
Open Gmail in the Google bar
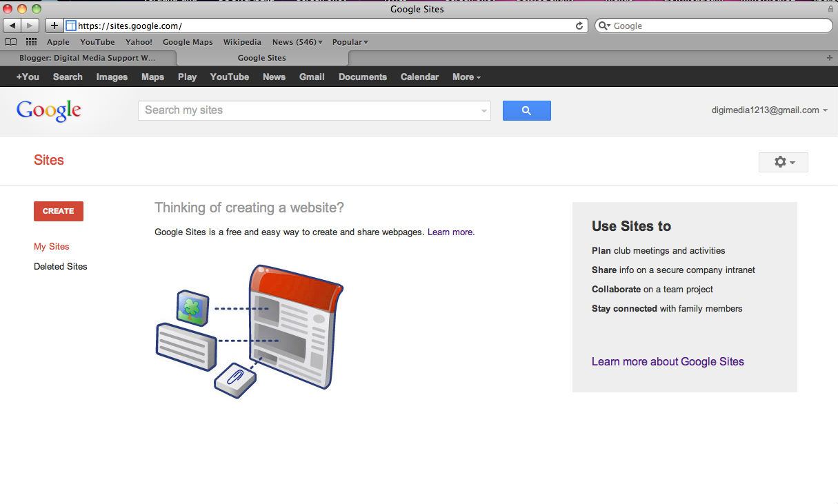click(312, 77)
